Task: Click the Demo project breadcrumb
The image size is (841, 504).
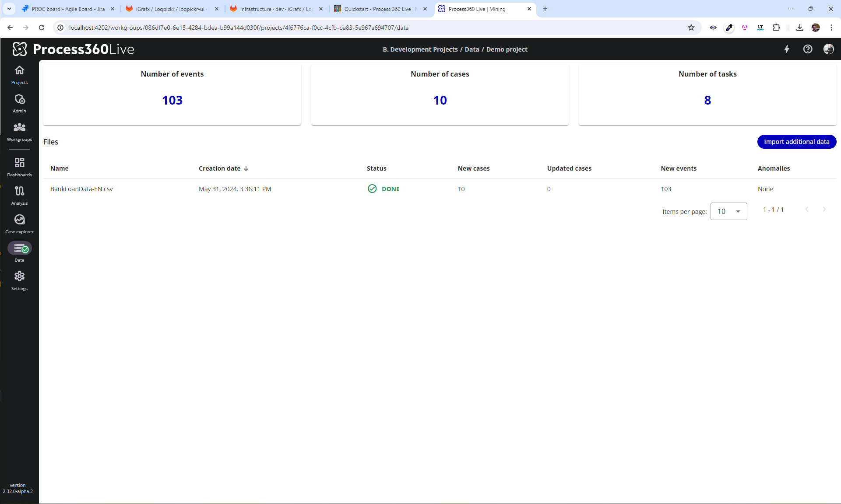Action: pyautogui.click(x=507, y=49)
